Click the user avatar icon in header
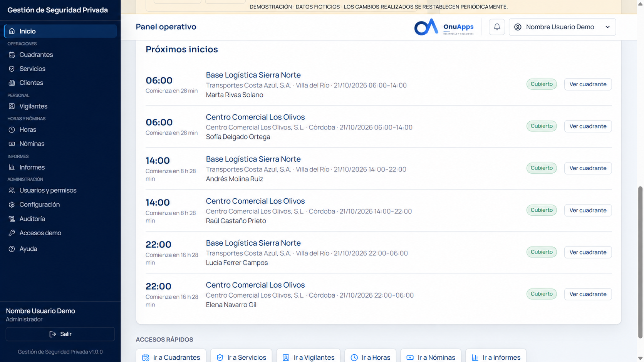 [x=518, y=27]
